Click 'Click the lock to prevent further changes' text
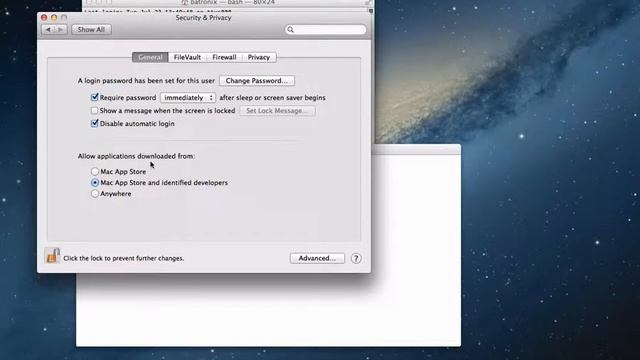The image size is (640, 360). (x=124, y=258)
